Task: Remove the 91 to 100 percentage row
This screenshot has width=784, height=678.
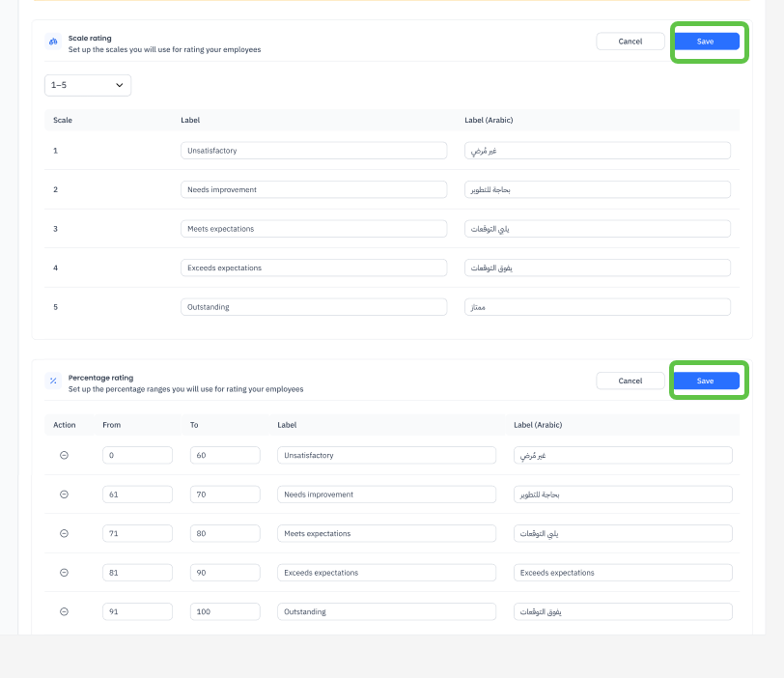Action: pos(65,611)
